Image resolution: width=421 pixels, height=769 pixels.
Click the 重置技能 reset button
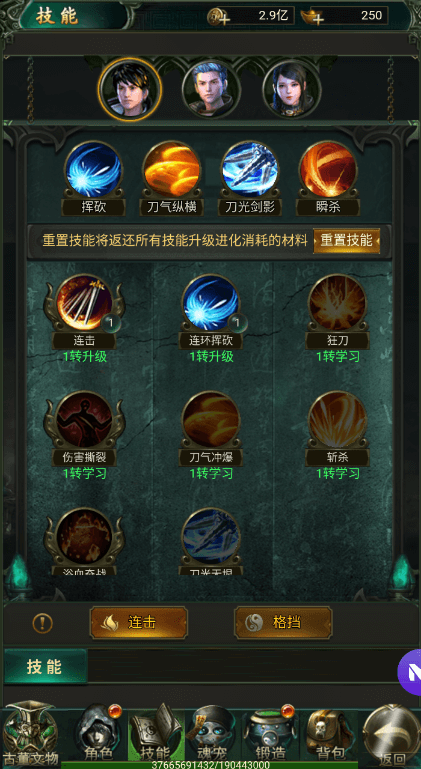point(346,240)
